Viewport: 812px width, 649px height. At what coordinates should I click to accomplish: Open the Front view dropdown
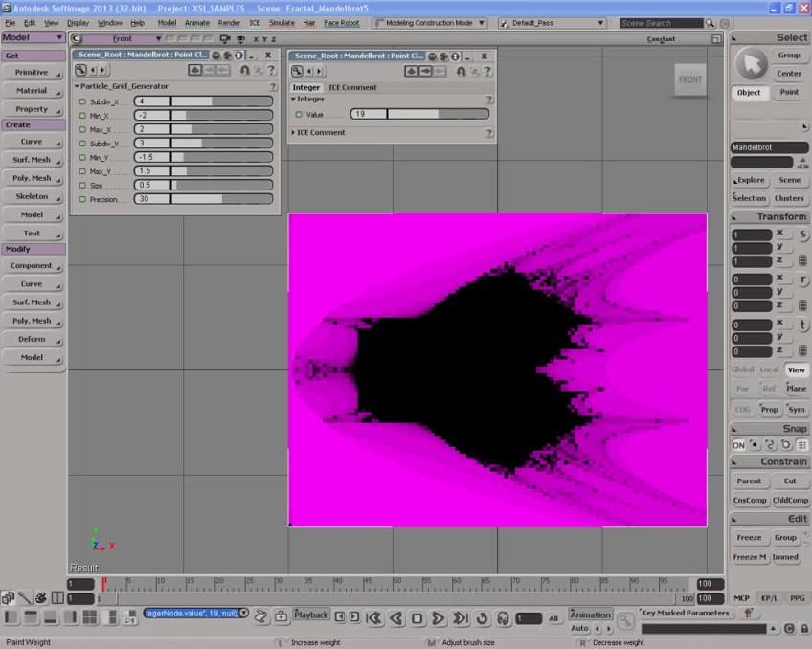click(123, 39)
